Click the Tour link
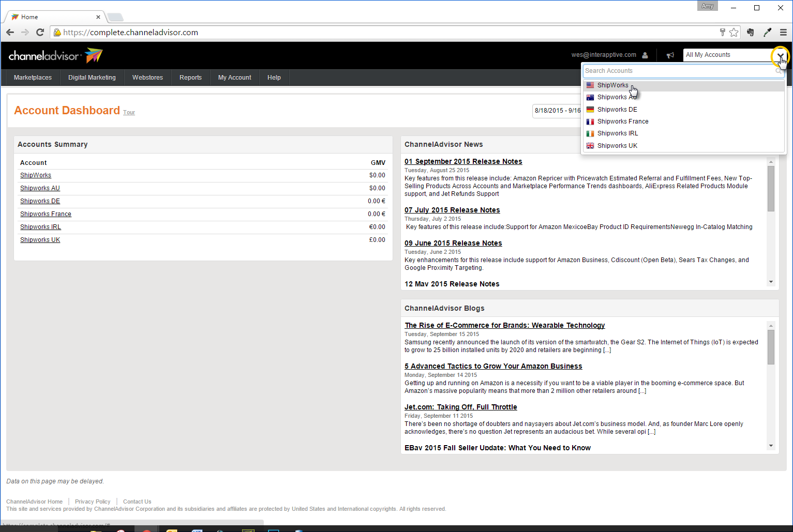Image resolution: width=793 pixels, height=532 pixels. 129,113
